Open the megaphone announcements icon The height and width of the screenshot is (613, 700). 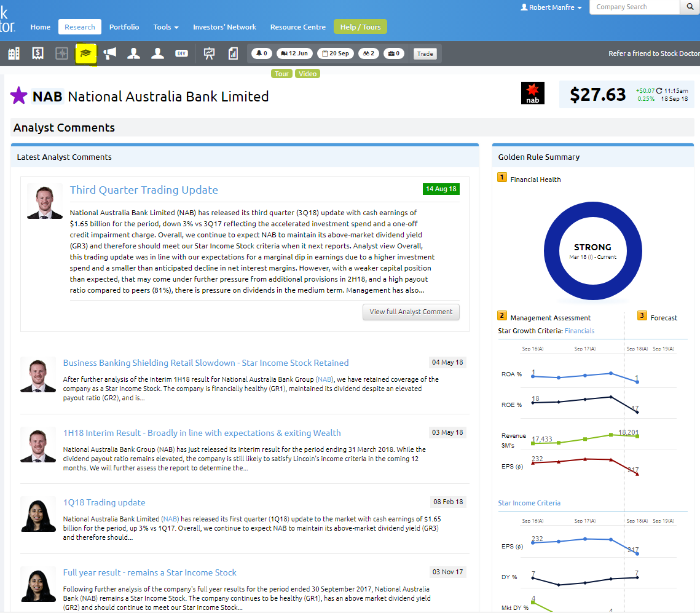pos(110,53)
